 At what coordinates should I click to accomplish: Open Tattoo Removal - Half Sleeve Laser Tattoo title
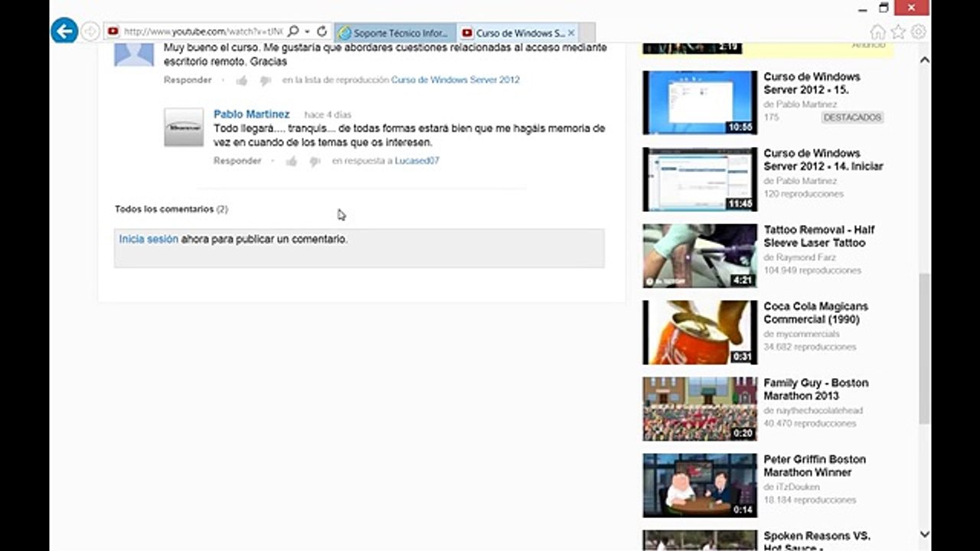tap(819, 236)
